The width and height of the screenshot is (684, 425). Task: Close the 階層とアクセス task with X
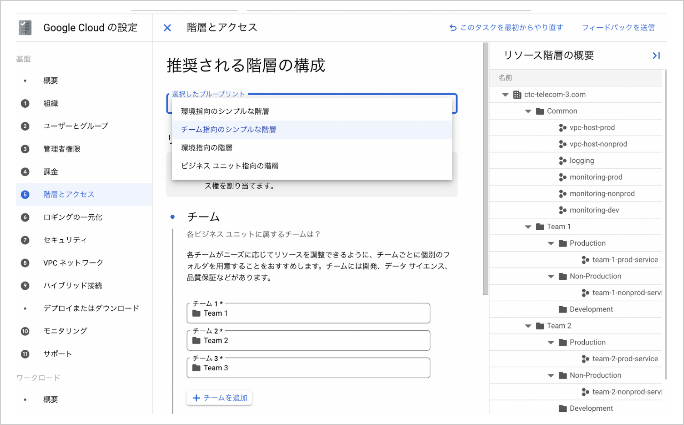[167, 28]
